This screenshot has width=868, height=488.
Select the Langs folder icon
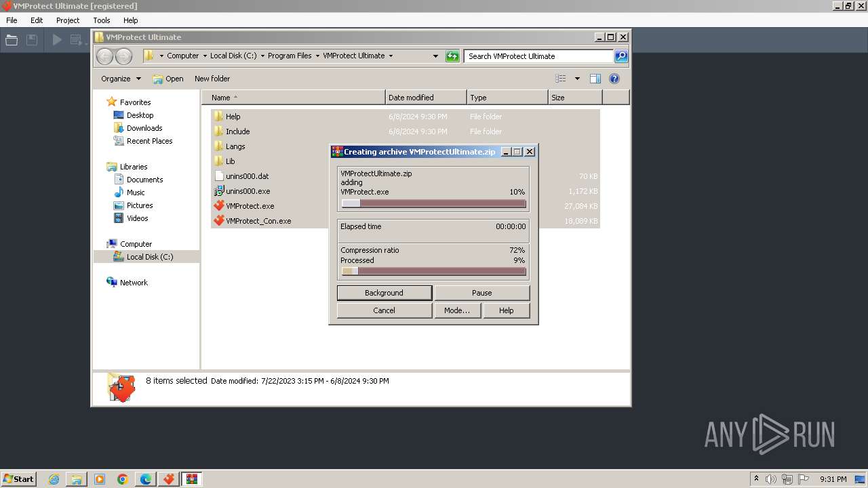click(x=218, y=146)
